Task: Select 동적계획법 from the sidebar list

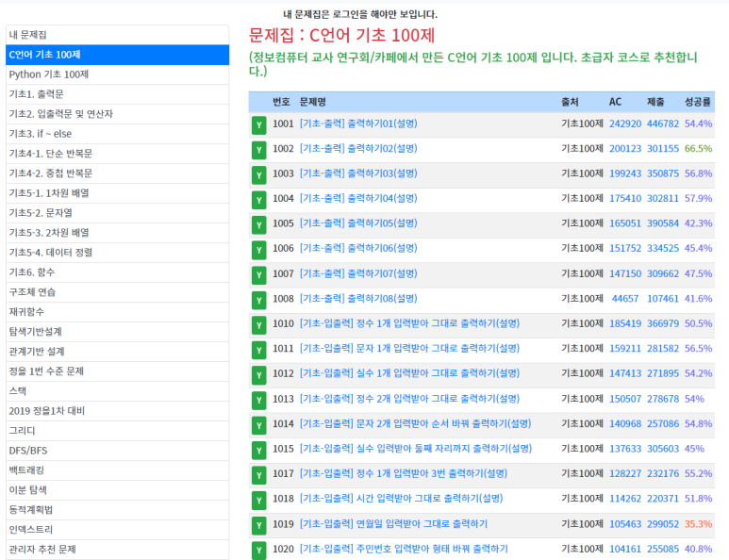Action: point(31,510)
